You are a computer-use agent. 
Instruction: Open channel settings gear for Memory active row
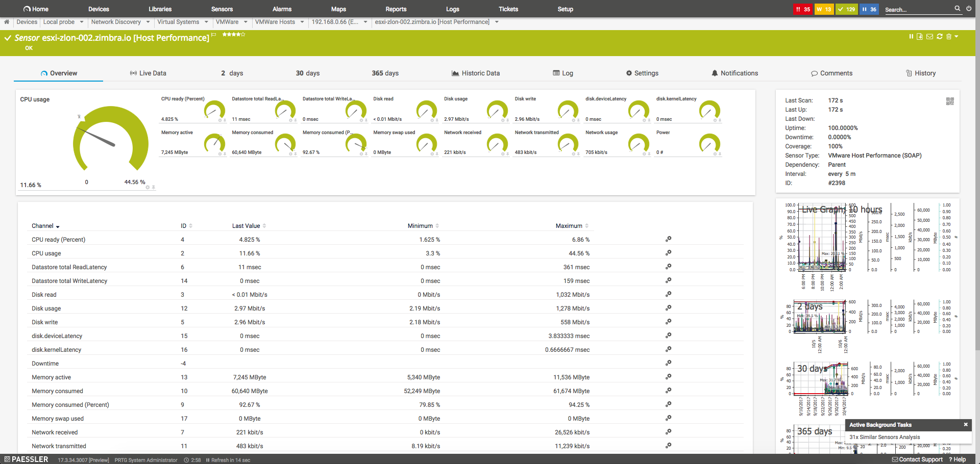click(668, 377)
